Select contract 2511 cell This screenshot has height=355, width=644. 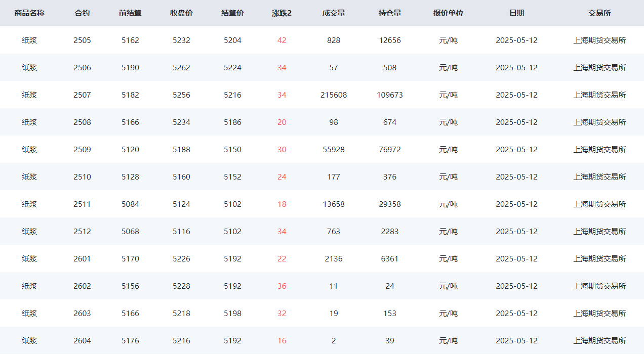82,204
